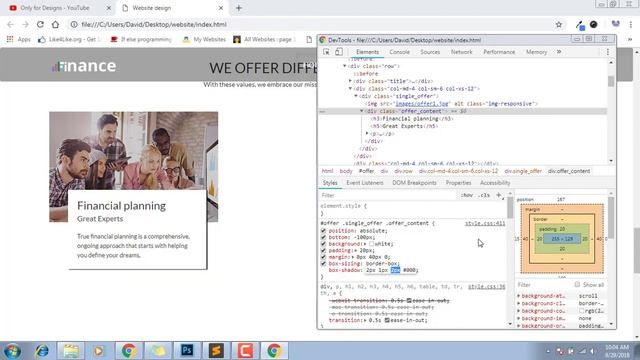Open media player from taskbar
Screen dimensions: 640x360
point(99,351)
